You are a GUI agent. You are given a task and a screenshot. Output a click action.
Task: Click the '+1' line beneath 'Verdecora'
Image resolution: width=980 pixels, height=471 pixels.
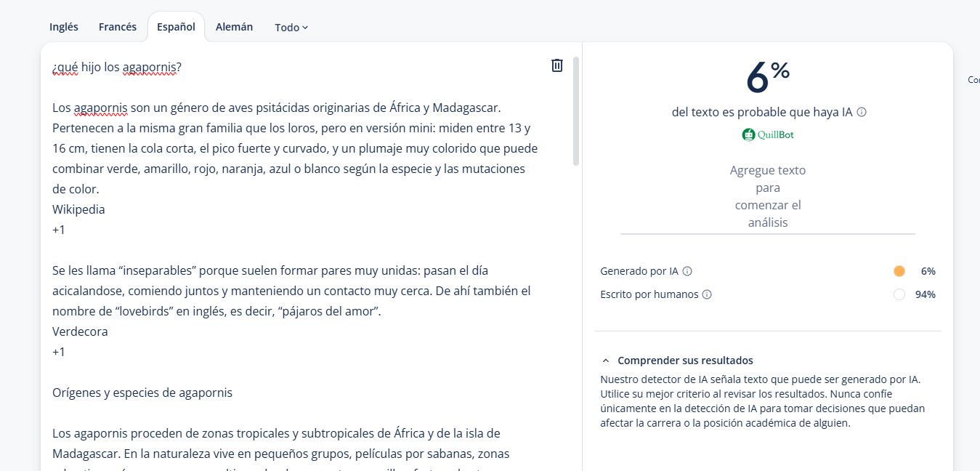tap(59, 352)
